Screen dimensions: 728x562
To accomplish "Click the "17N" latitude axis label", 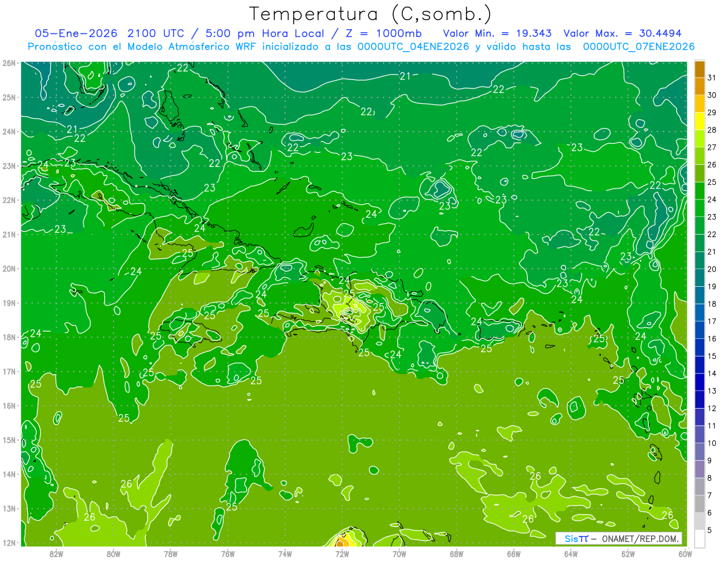I will point(9,372).
